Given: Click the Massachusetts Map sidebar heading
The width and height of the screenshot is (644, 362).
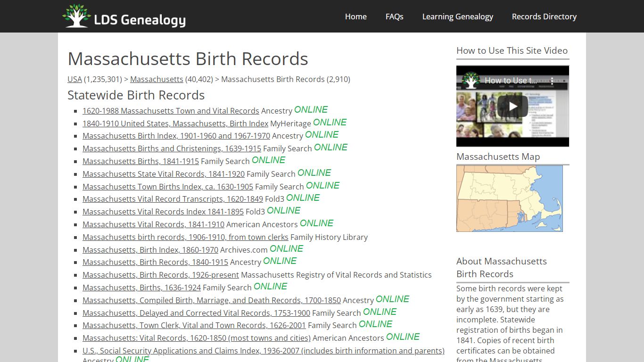Looking at the screenshot, I should click(x=498, y=156).
